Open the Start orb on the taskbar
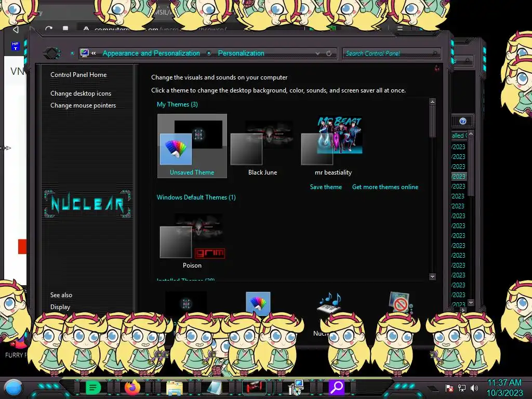 (x=14, y=388)
